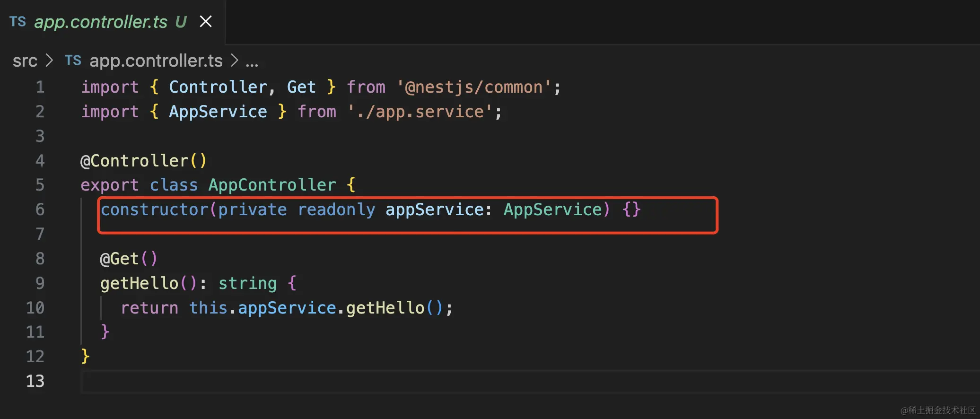
Task: Click line number 6 in gutter
Action: 40,209
